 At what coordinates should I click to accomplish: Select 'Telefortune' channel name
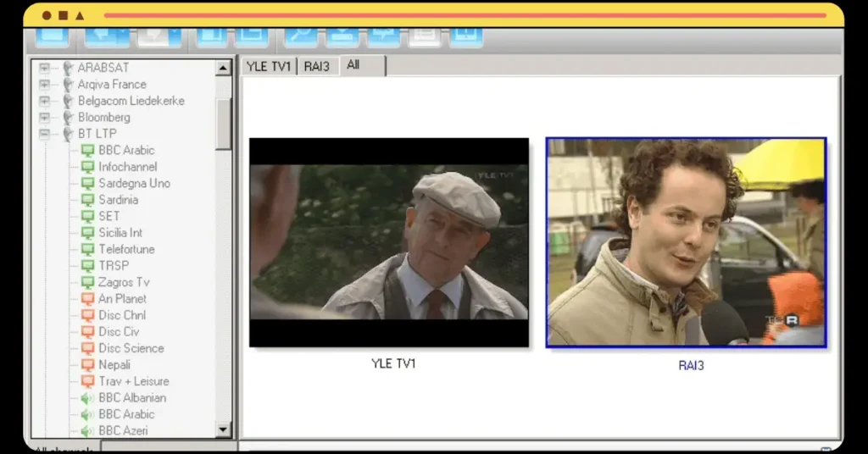click(126, 249)
